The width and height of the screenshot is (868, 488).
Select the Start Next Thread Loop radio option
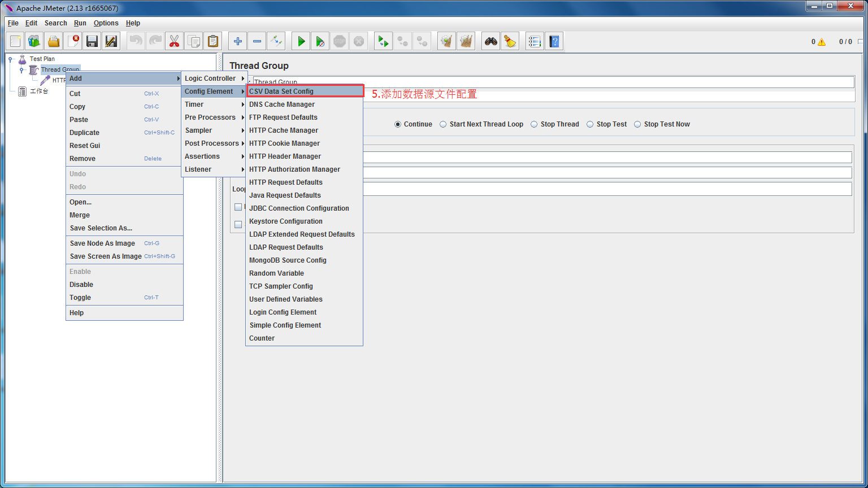point(443,124)
